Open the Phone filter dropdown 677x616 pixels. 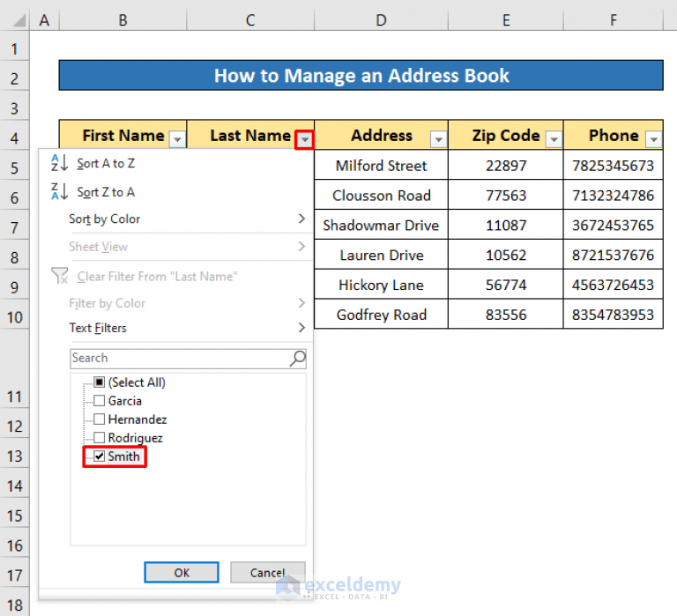(x=654, y=139)
